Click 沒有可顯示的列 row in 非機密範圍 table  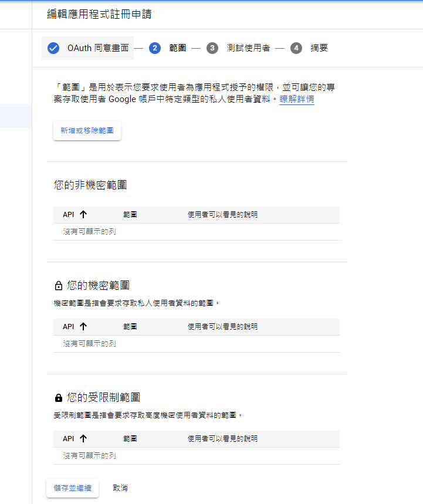pyautogui.click(x=197, y=232)
